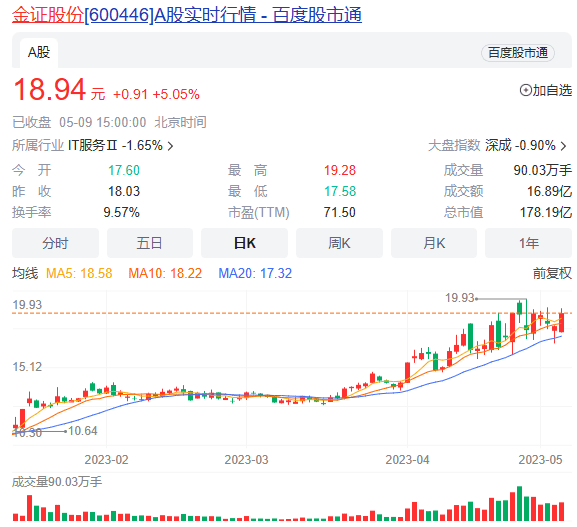Open the 前复权 adjustment dropdown
The width and height of the screenshot is (577, 527).
(x=552, y=273)
